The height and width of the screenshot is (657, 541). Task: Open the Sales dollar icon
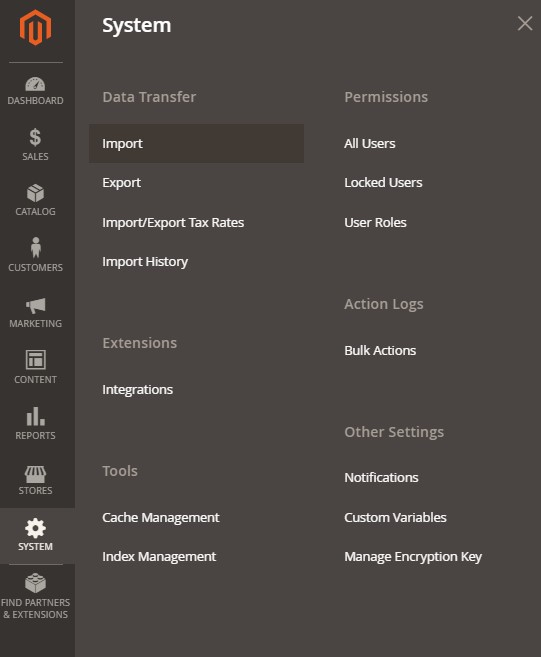[35, 137]
